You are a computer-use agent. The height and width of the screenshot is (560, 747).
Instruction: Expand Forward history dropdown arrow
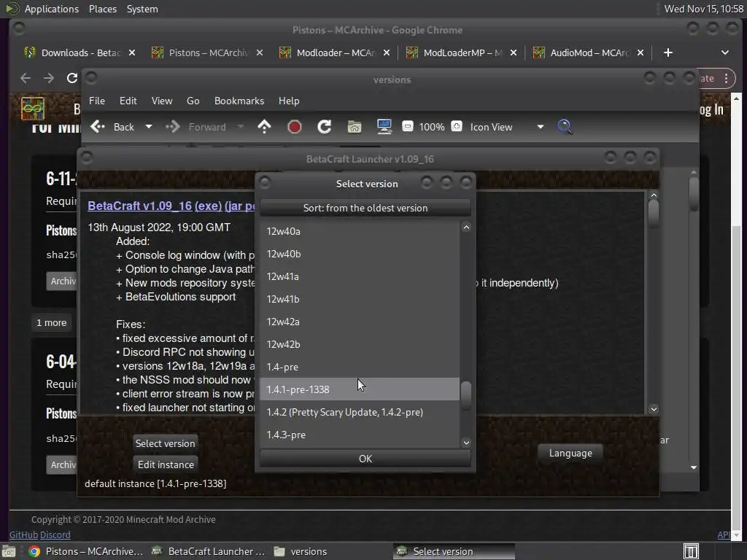241,127
